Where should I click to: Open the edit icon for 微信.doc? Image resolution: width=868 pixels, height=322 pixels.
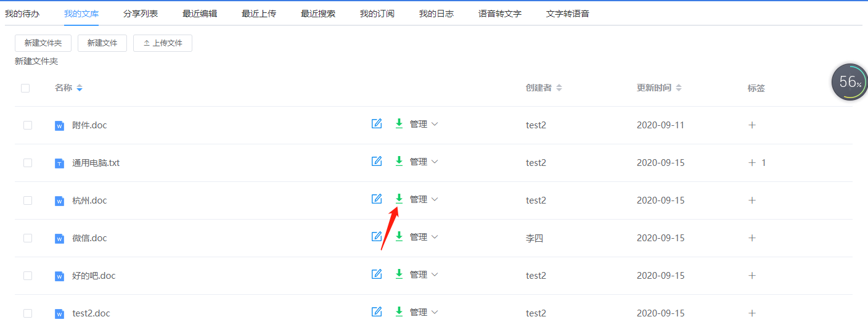pos(377,237)
